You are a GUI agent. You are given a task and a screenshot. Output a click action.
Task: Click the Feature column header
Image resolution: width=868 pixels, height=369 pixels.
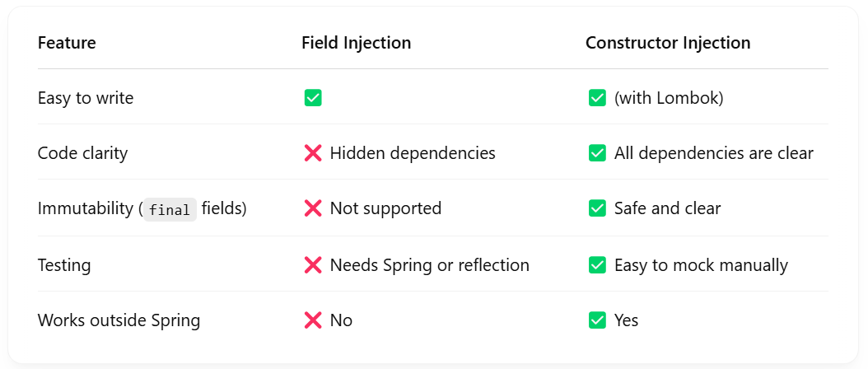67,43
